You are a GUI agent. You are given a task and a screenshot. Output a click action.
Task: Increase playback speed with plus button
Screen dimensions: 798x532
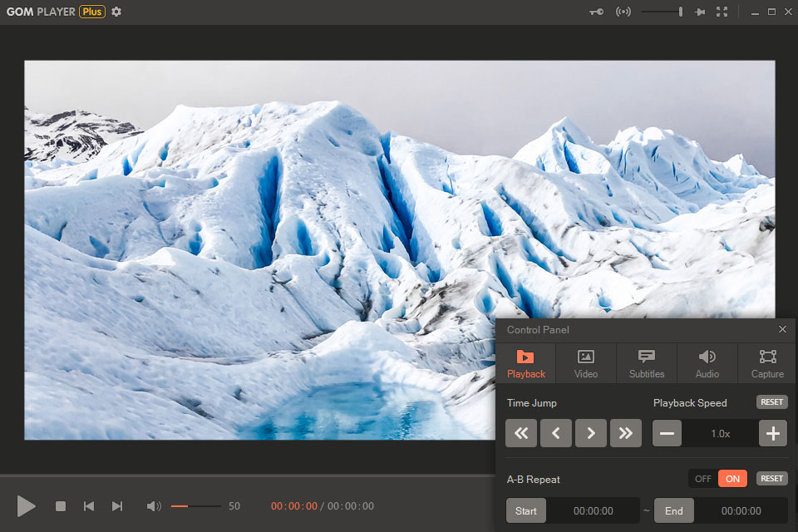pyautogui.click(x=773, y=433)
